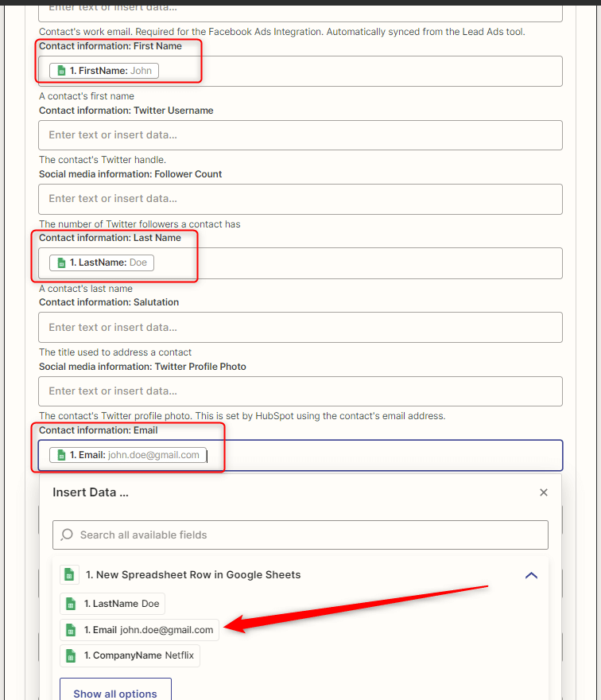Select Email john.doe@gmail.com data option

coord(140,630)
